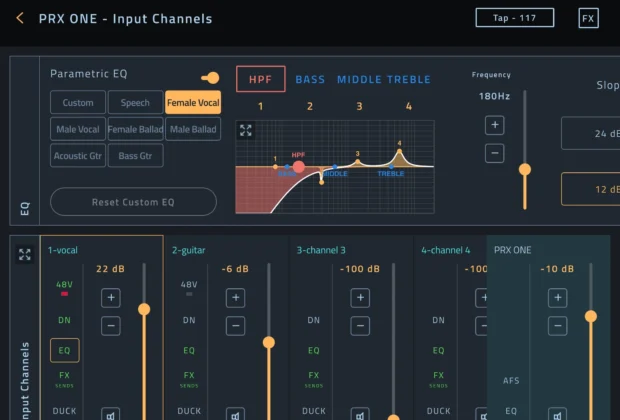This screenshot has width=620, height=420.
Task: Tap the Tap - 117 tempo button
Action: coord(514,18)
